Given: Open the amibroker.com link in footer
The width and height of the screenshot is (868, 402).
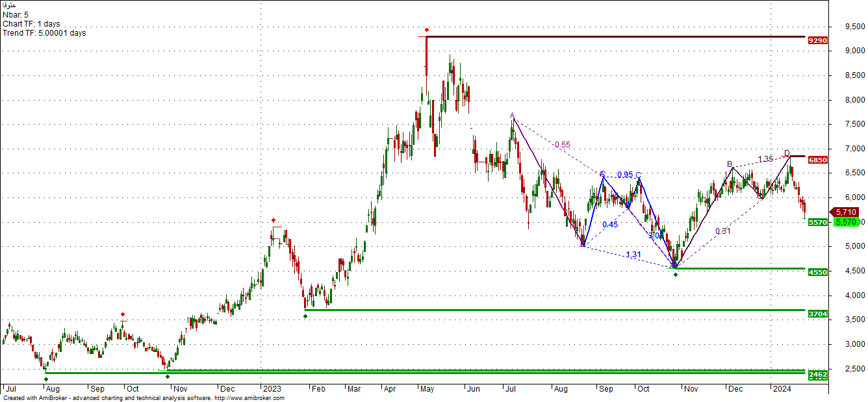Looking at the screenshot, I should 249,398.
